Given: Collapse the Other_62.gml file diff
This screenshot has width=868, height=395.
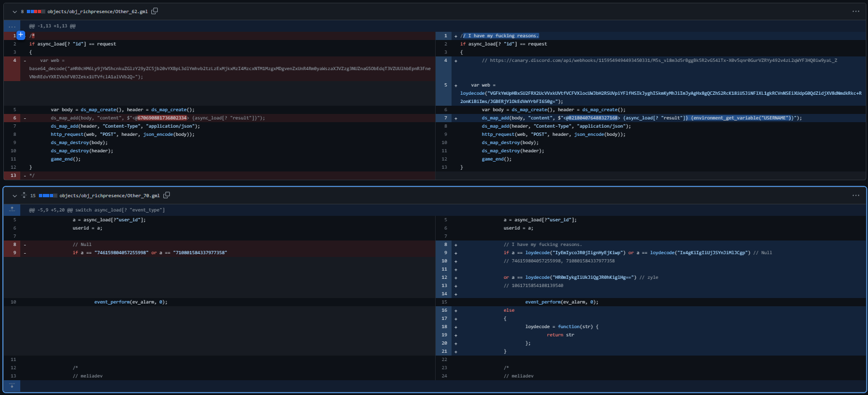Looking at the screenshot, I should [15, 11].
